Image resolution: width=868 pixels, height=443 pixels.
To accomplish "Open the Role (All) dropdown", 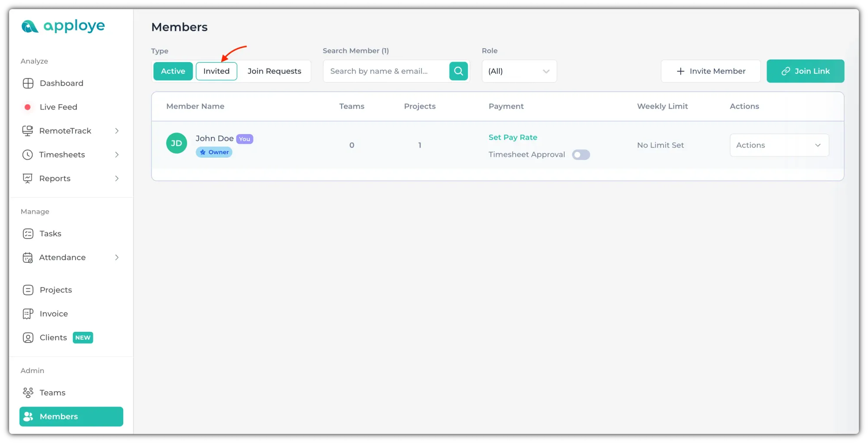I will click(519, 71).
